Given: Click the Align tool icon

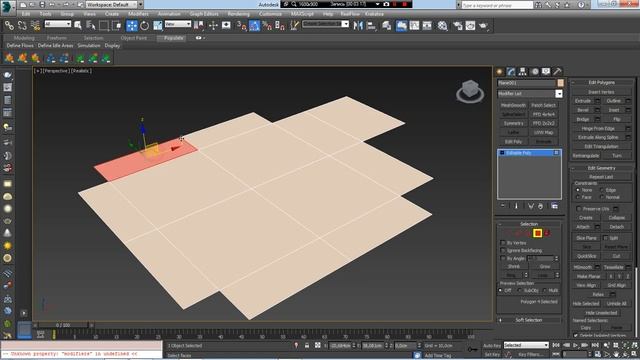Looking at the screenshot, I should [371, 26].
